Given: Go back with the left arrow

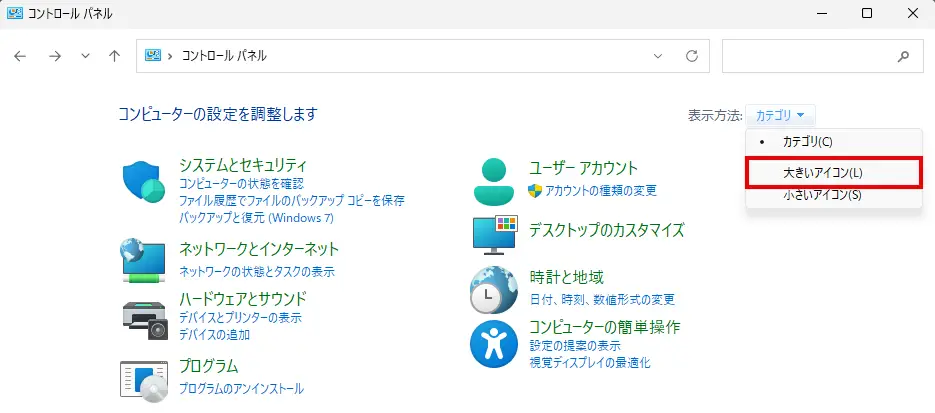Looking at the screenshot, I should coord(20,56).
